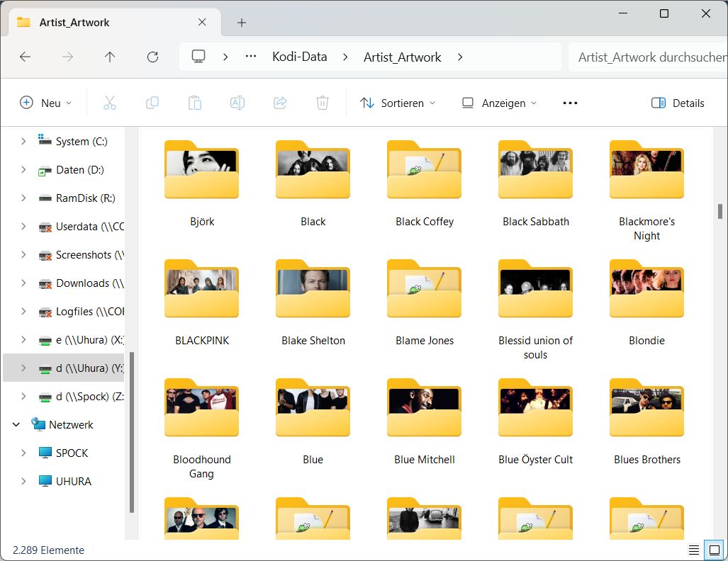Click the Share toolbar icon

coord(280,103)
